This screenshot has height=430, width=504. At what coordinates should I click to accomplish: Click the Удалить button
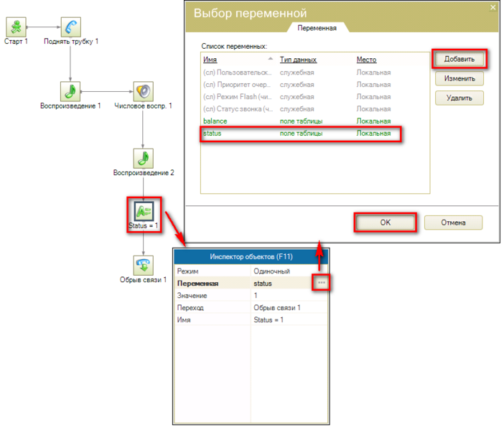coord(459,98)
